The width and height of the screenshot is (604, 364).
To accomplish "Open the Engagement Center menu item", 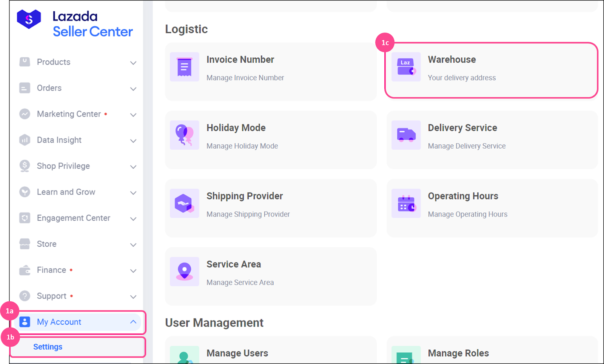I will tap(74, 218).
